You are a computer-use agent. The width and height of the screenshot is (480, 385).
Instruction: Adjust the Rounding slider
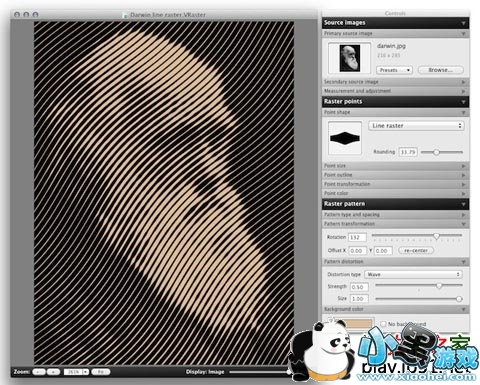tap(442, 152)
